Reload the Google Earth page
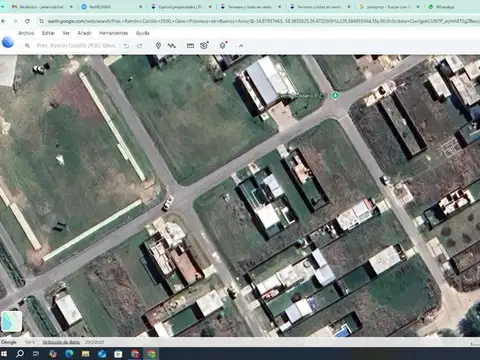Viewport: 480px width, 360px height. 27,21
